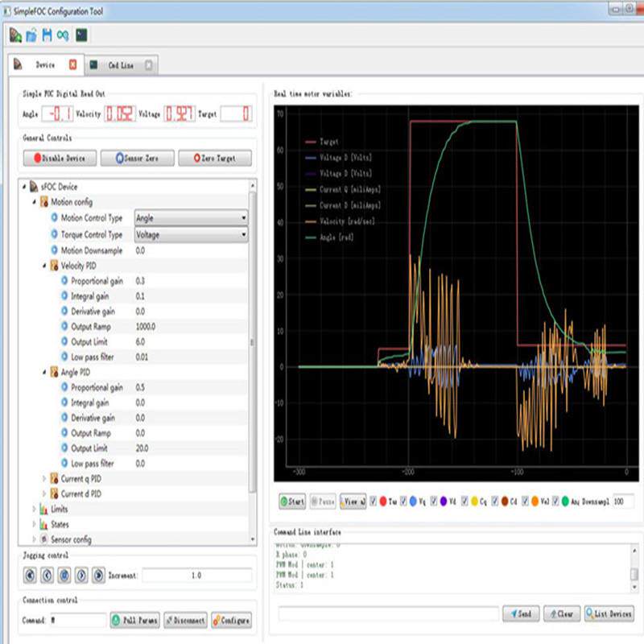This screenshot has width=644, height=644.
Task: Close the Device tab with its red X
Action: click(72, 64)
